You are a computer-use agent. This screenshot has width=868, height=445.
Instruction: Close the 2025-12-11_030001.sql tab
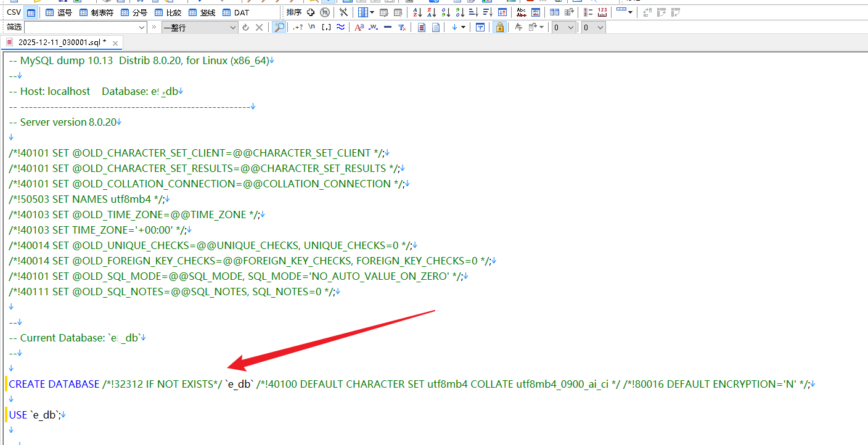[x=115, y=43]
